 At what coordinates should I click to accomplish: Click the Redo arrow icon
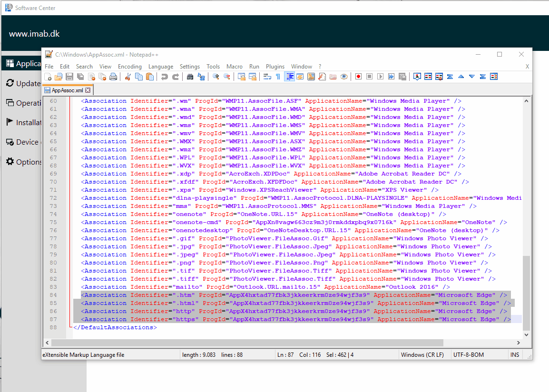[176, 77]
